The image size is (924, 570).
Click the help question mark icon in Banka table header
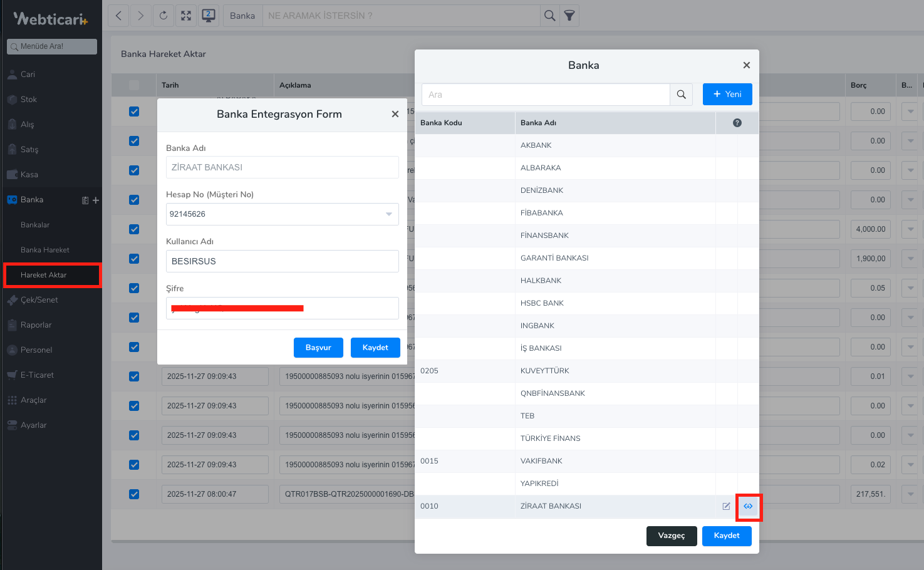click(737, 123)
